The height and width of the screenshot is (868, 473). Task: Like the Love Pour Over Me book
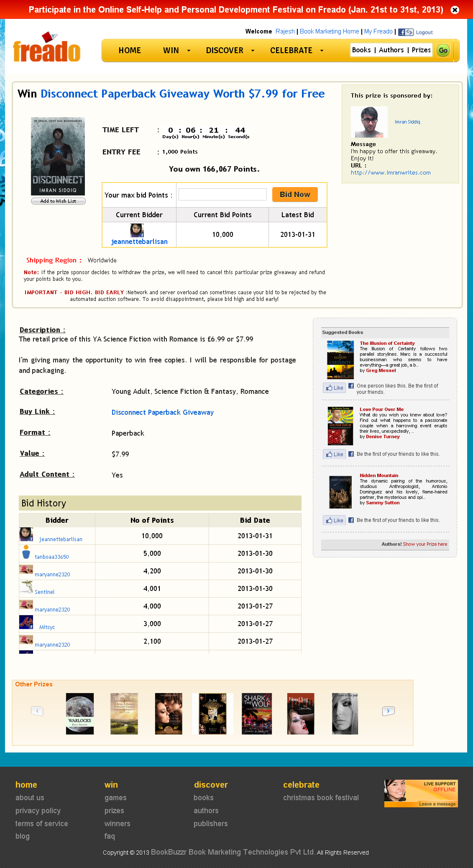(335, 454)
